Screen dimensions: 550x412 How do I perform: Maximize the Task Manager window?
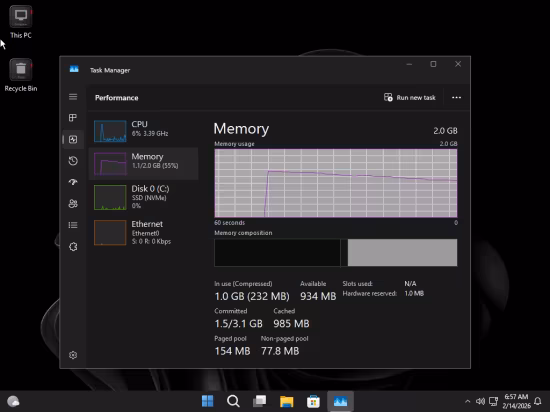point(433,64)
